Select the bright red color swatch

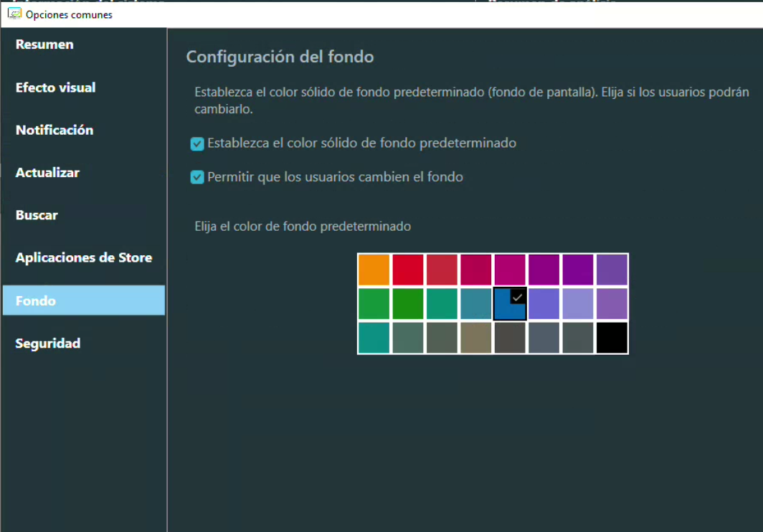[x=408, y=270]
